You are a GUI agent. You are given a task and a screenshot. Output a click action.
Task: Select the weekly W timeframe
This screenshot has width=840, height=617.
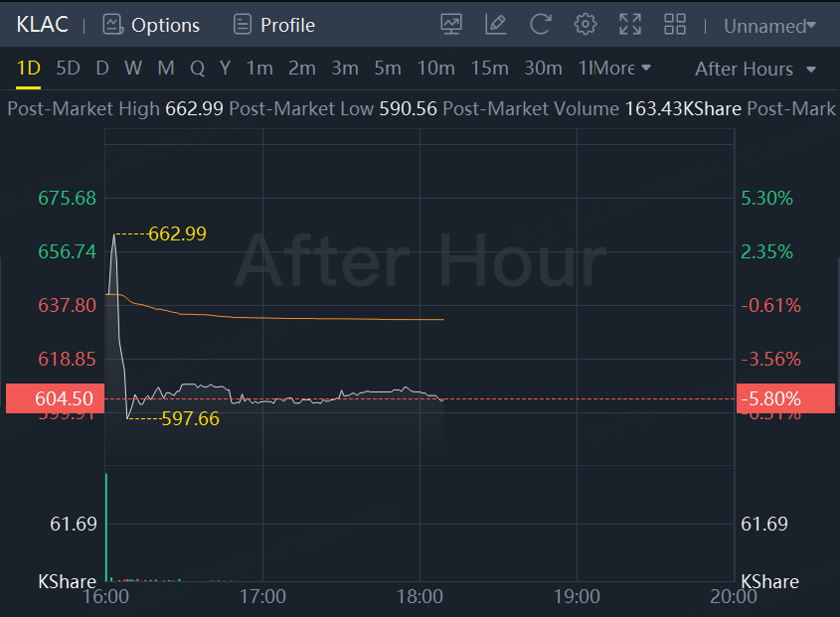pos(133,69)
